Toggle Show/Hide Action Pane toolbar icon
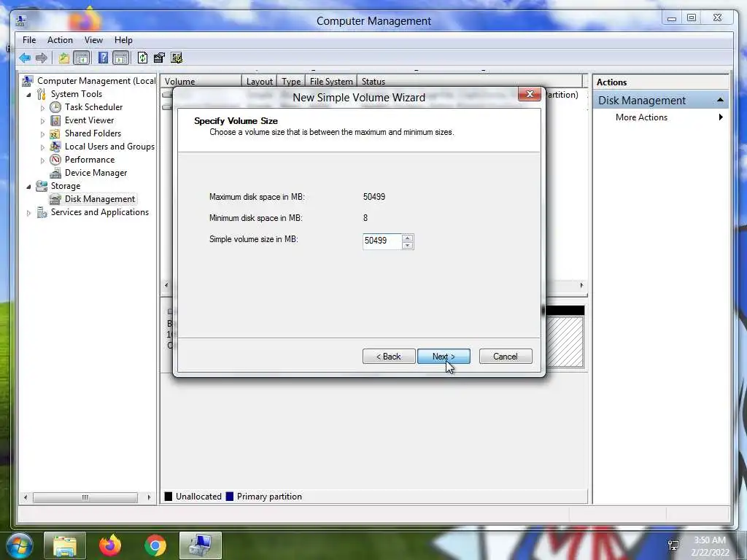Viewport: 747px width, 560px height. [121, 58]
